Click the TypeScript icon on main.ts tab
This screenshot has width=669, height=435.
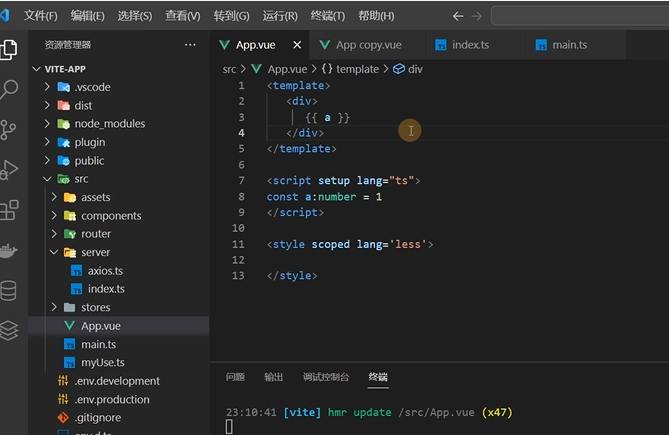(541, 45)
